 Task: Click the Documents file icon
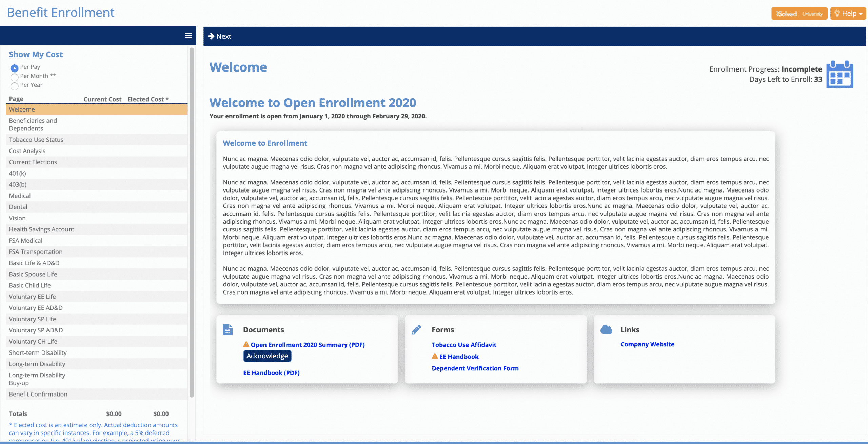[x=228, y=330]
